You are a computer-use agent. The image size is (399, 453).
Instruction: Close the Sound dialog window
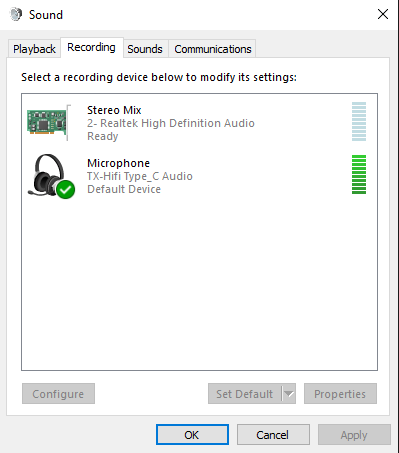383,14
